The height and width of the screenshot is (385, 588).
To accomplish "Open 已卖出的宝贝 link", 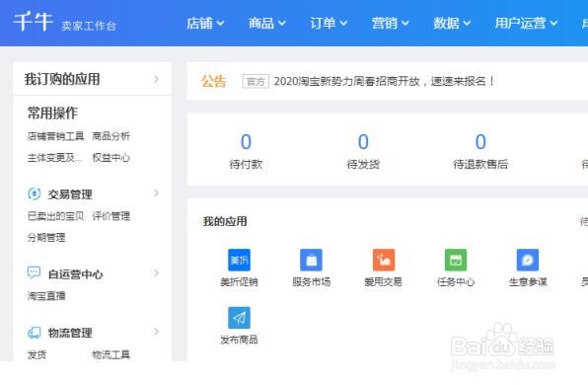I will tap(55, 216).
